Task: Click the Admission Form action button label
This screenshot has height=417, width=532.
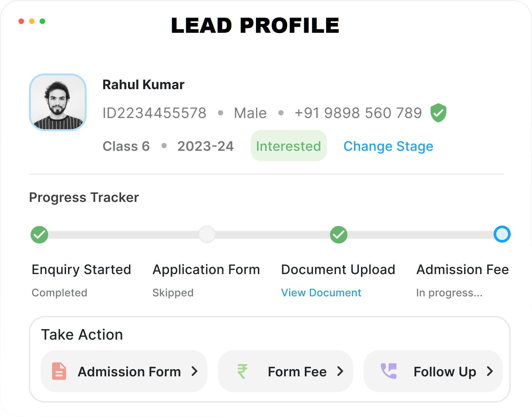Action: pos(129,372)
